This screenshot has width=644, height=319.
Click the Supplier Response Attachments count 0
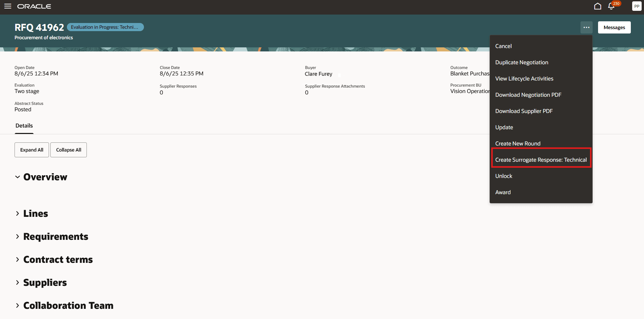click(x=307, y=92)
